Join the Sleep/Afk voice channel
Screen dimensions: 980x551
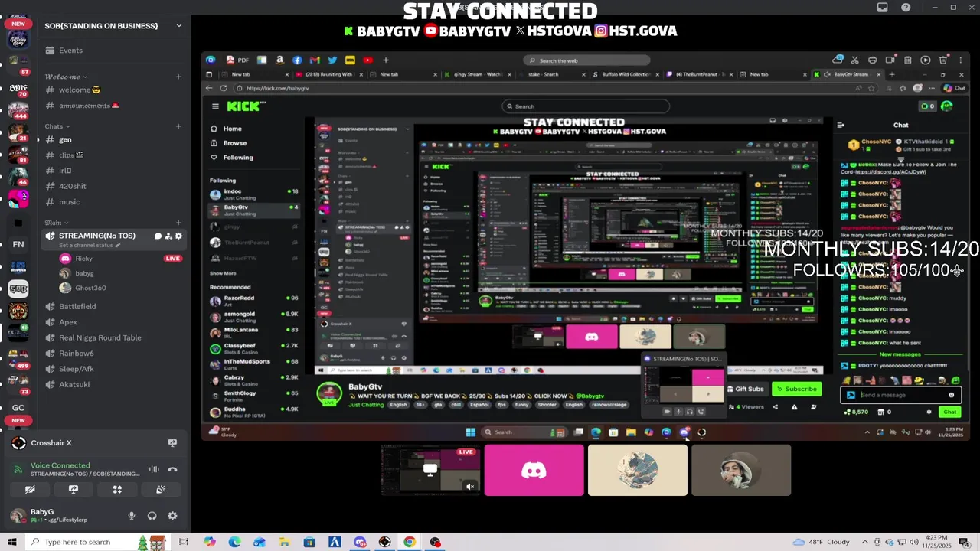pos(114,369)
